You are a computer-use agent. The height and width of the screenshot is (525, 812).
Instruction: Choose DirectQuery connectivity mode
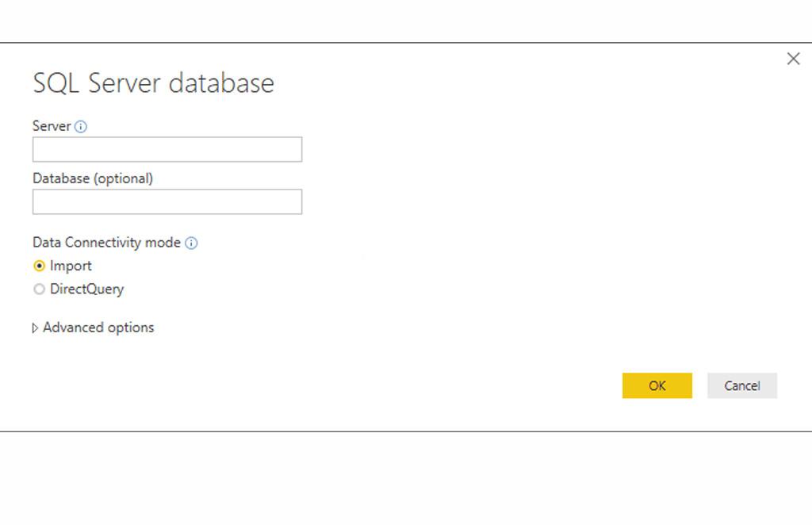click(39, 289)
